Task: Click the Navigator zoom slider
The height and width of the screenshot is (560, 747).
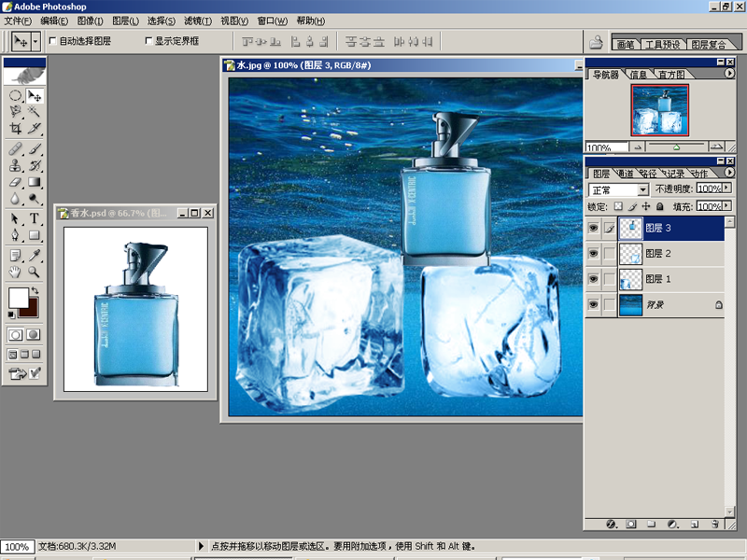Action: click(x=676, y=147)
